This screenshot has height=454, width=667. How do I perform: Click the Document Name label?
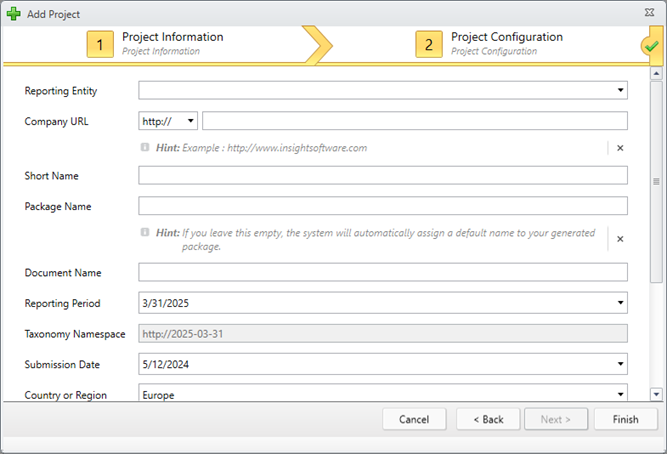(x=63, y=273)
